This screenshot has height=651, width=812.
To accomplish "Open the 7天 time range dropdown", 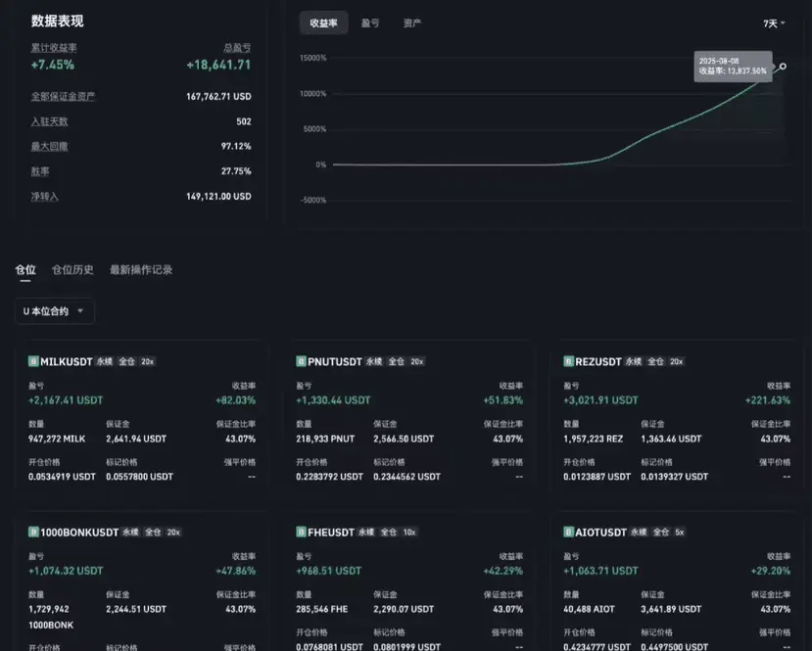I will tap(774, 23).
